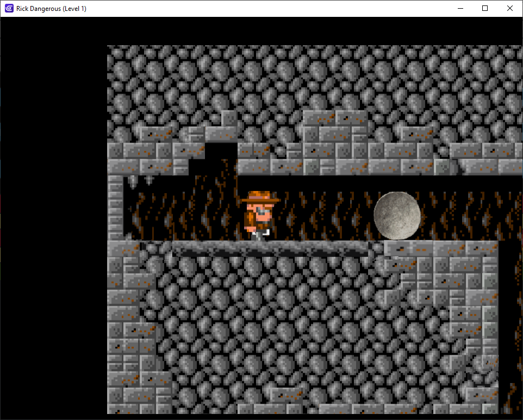
Task: Click Rick's orange fedora hat
Action: coord(260,197)
